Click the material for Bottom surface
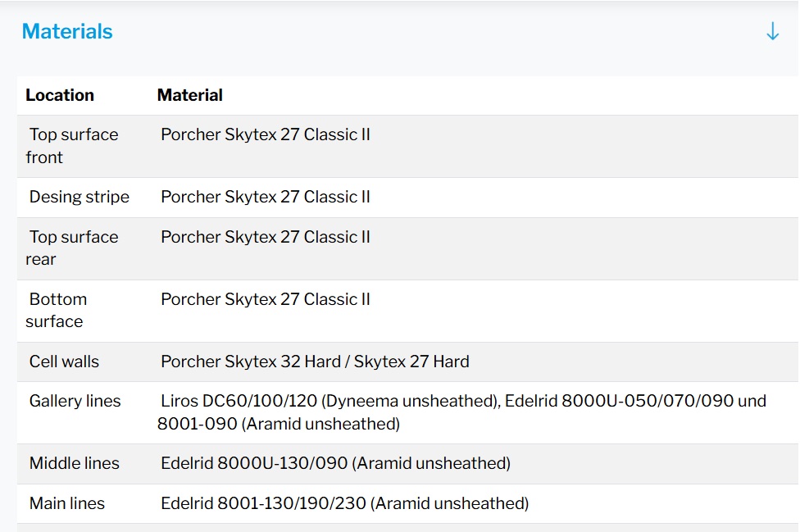Viewport: 800px width, 532px height. pos(266,299)
